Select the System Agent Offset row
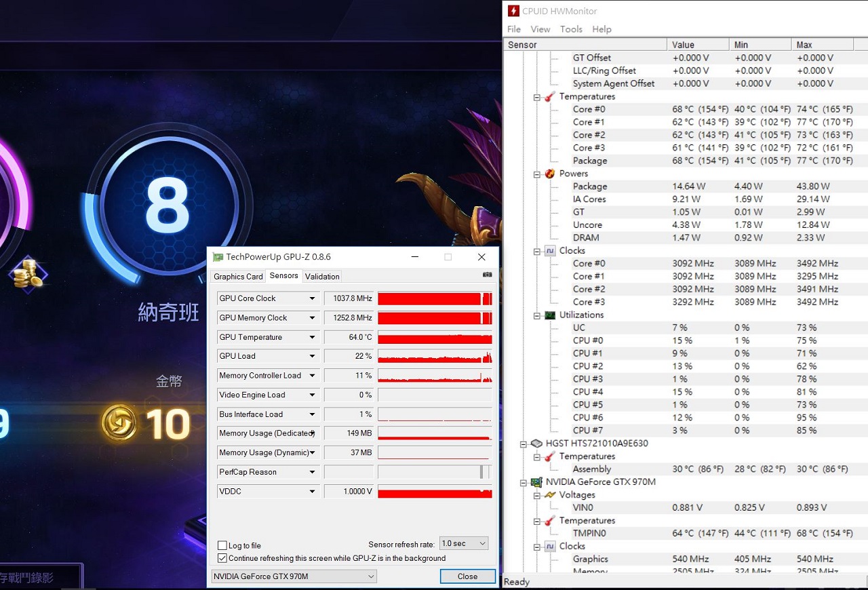868x590 pixels. 686,84
